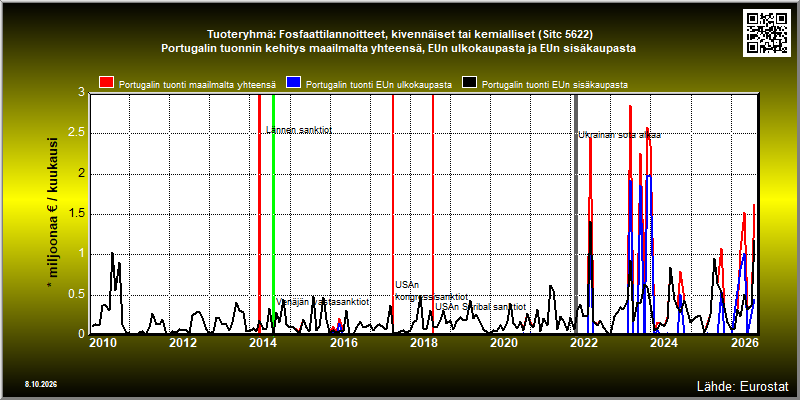Click the 'Lännen sanktiot' annotation label
800x400 pixels.
pos(299,130)
